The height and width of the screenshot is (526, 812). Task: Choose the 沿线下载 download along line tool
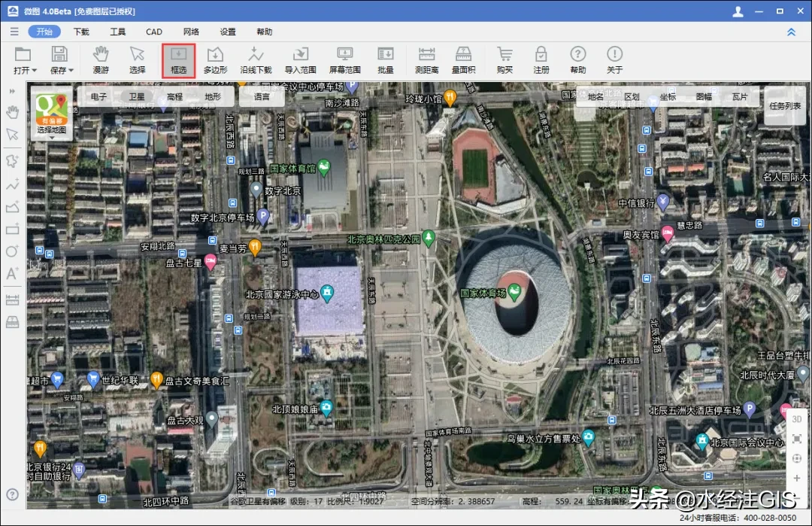pos(256,60)
